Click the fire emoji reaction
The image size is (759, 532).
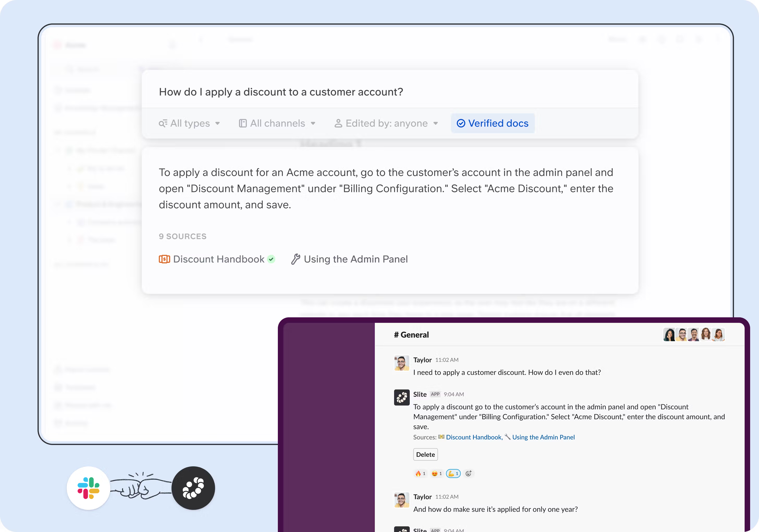[x=420, y=474]
